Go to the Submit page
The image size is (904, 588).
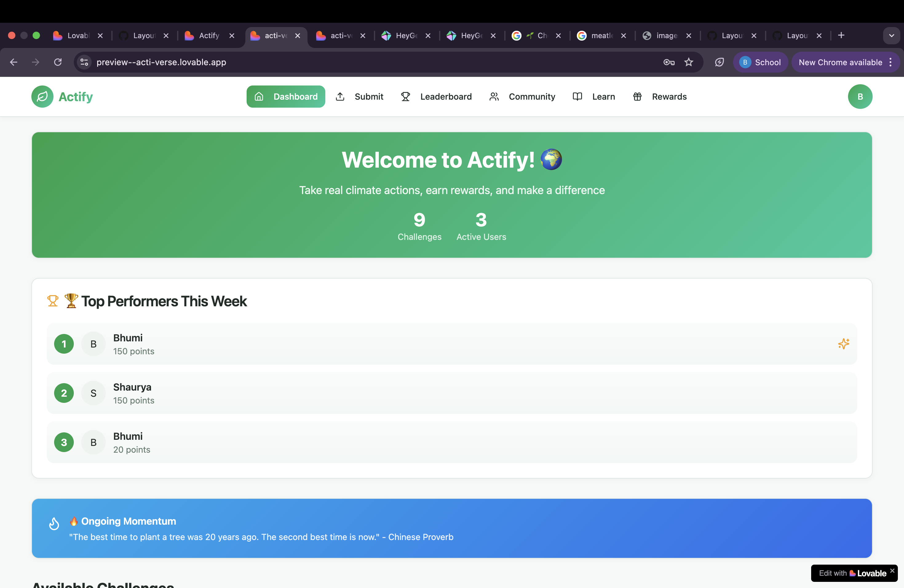360,97
